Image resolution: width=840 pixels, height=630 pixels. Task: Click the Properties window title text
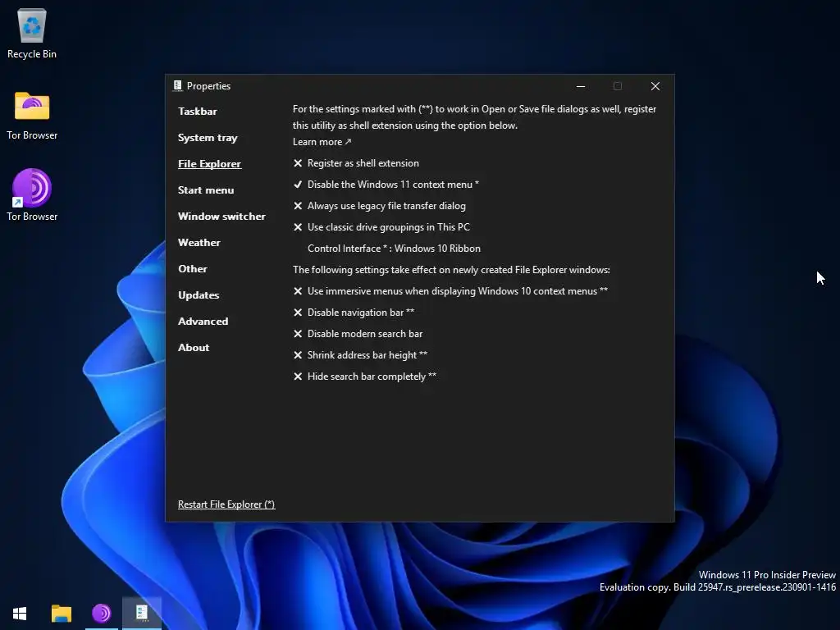click(x=208, y=85)
